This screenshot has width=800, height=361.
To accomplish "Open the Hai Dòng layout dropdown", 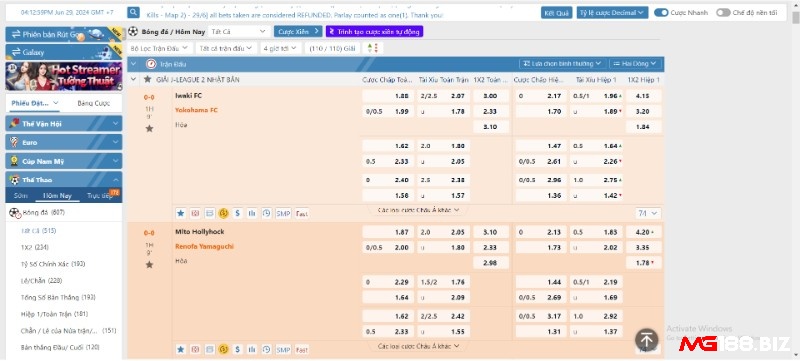I will point(635,64).
